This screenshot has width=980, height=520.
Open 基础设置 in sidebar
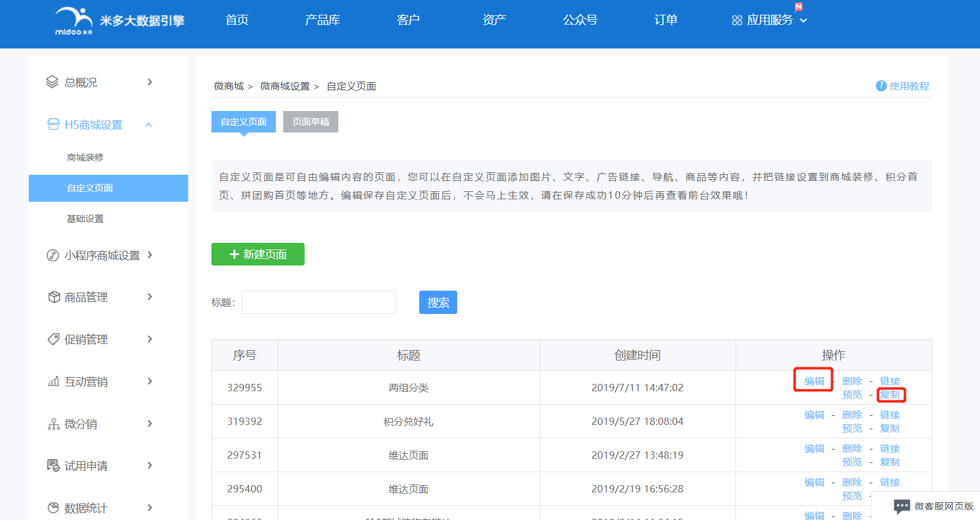coord(85,219)
